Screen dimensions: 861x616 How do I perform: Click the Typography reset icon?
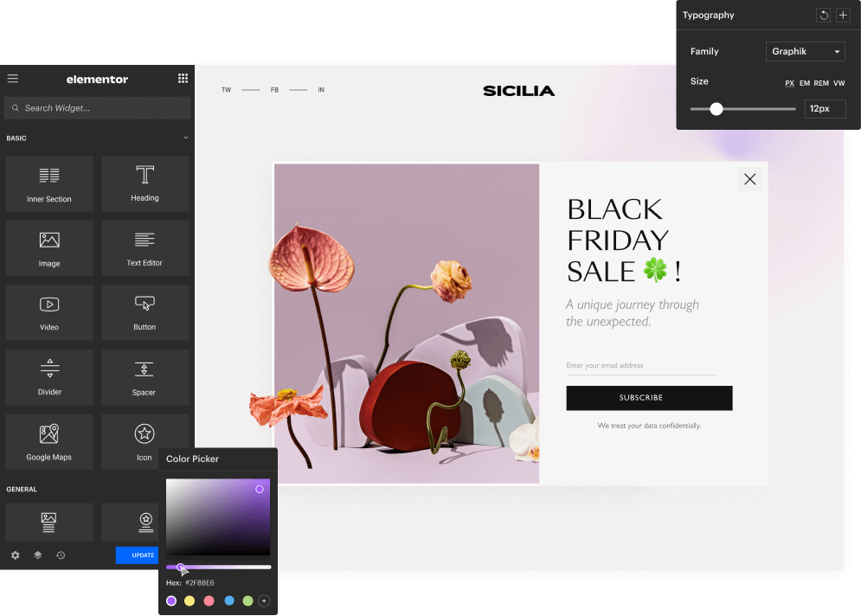[x=823, y=15]
